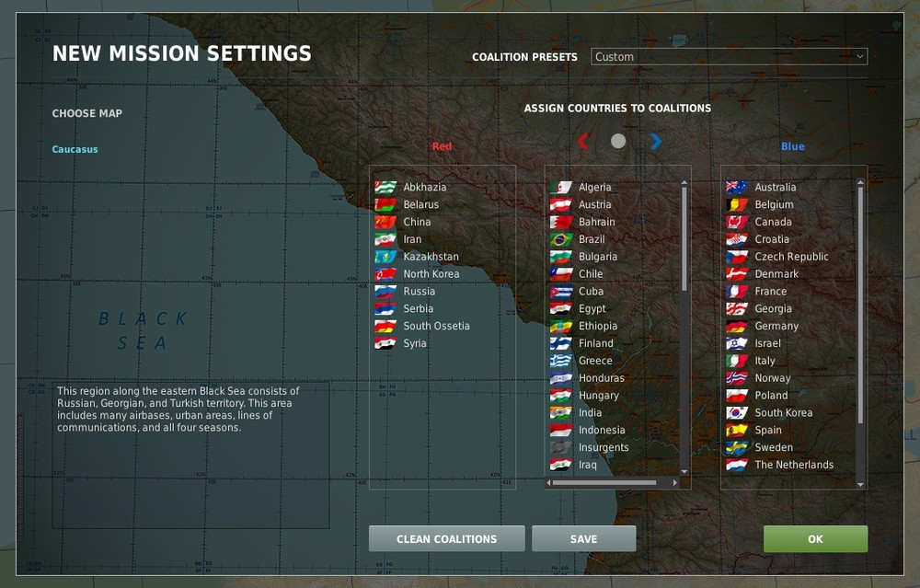Screen dimensions: 920x588
Task: Click the North Korea flag icon
Action: (385, 273)
